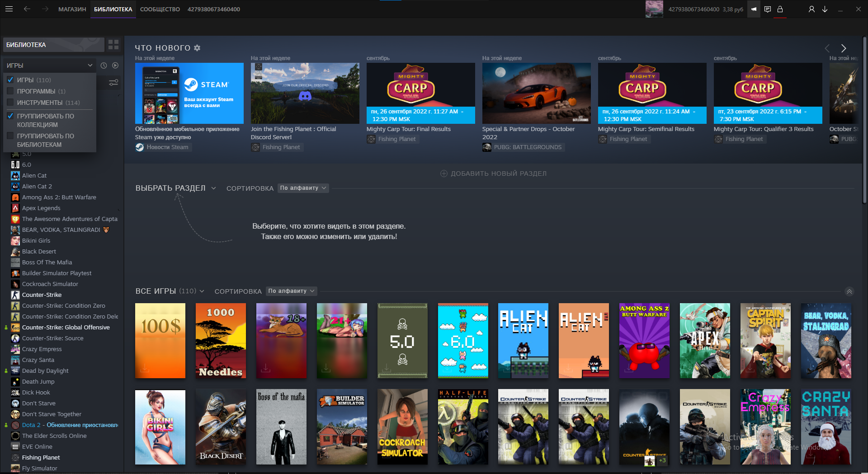This screenshot has width=868, height=474.
Task: Open the Apex Legends game cover
Action: 705,341
